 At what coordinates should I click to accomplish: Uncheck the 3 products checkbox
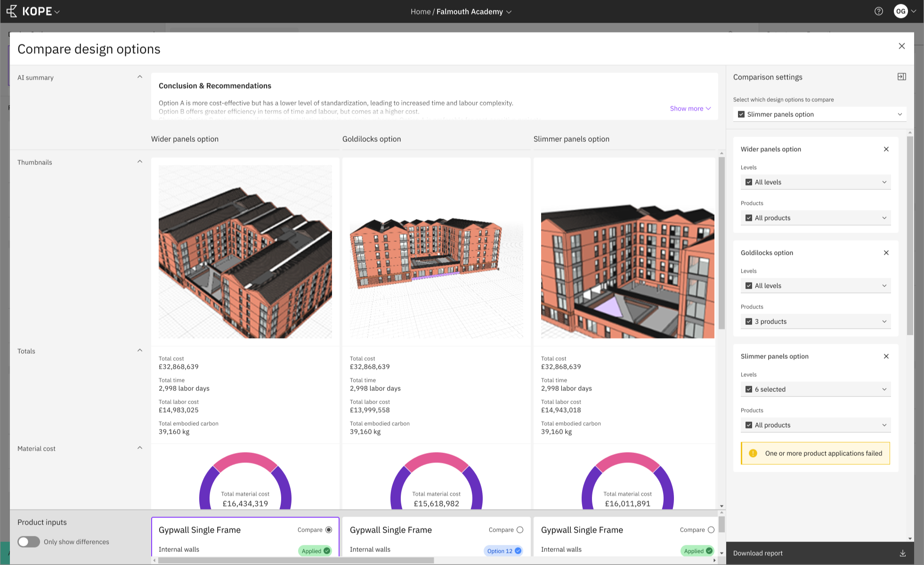[749, 322]
